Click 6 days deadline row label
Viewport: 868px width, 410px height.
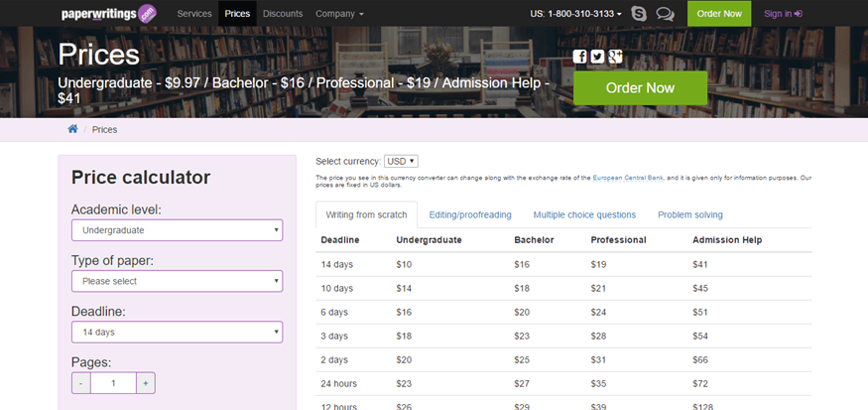[x=334, y=312]
